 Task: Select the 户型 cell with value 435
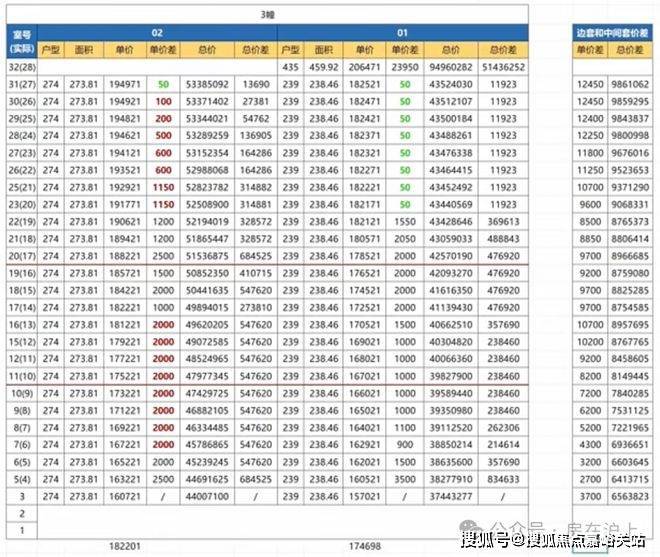(x=291, y=66)
